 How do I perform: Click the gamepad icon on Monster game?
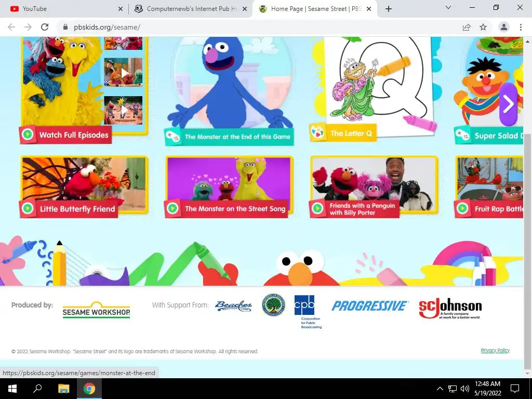pyautogui.click(x=172, y=137)
